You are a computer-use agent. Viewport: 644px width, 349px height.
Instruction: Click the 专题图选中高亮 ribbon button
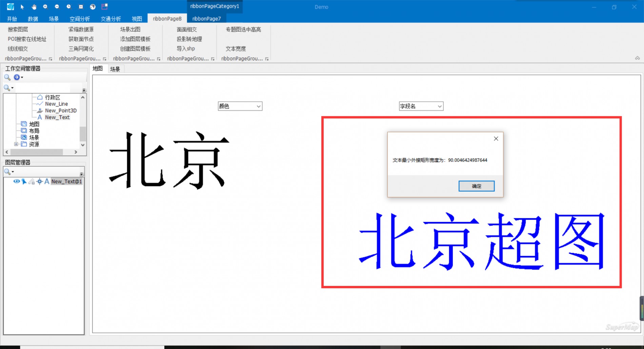click(x=243, y=30)
